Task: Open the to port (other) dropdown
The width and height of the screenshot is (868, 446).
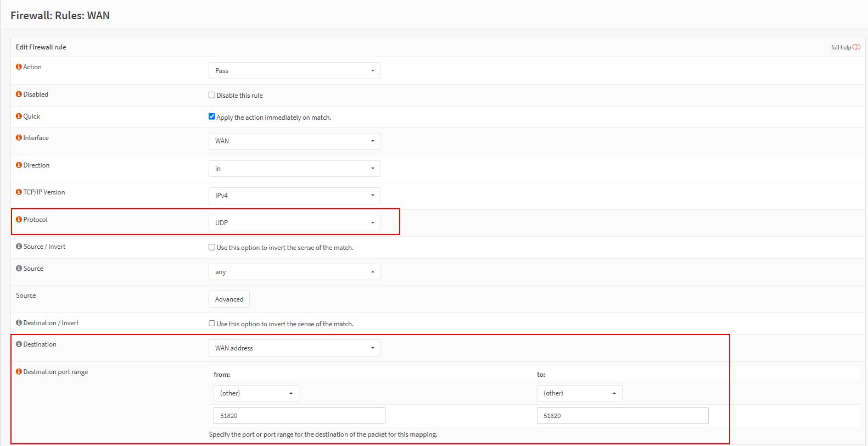Action: click(x=579, y=393)
